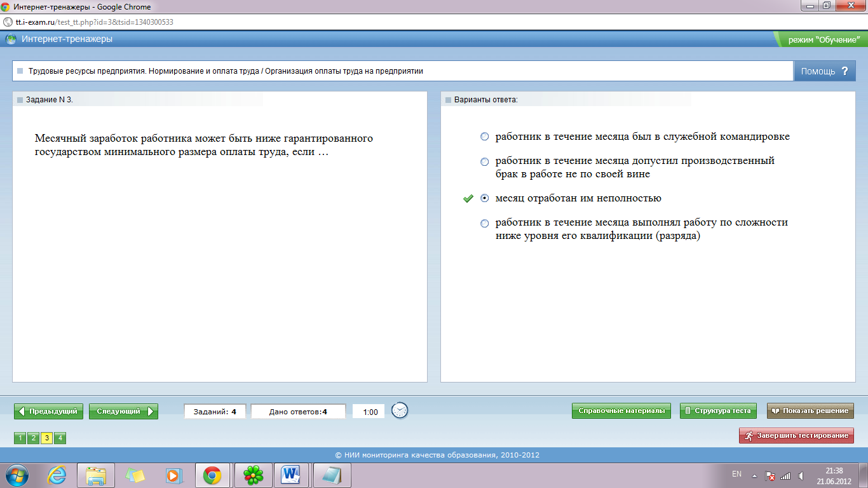This screenshot has height=488, width=868.
Task: Click the Action Center flag tray icon
Action: (770, 475)
